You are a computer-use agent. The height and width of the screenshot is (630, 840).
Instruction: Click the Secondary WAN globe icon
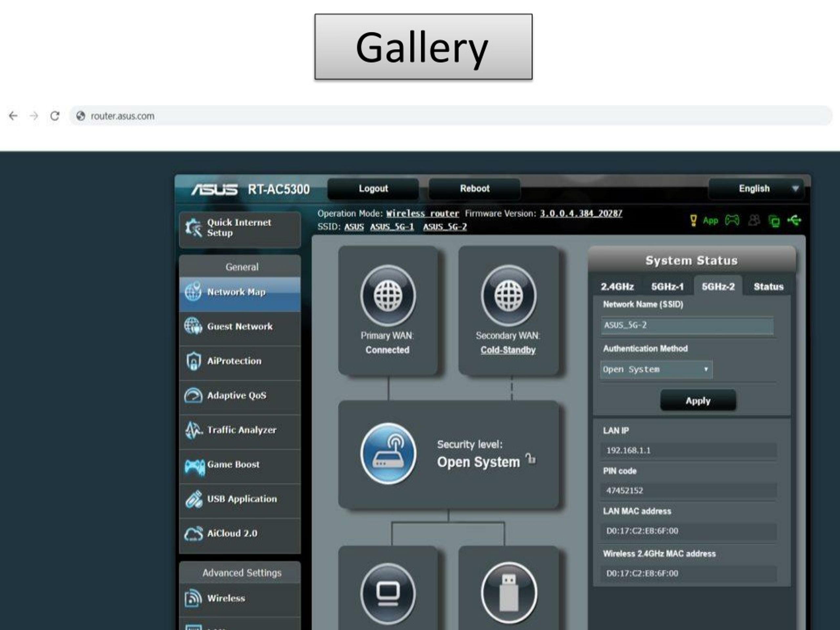[509, 296]
